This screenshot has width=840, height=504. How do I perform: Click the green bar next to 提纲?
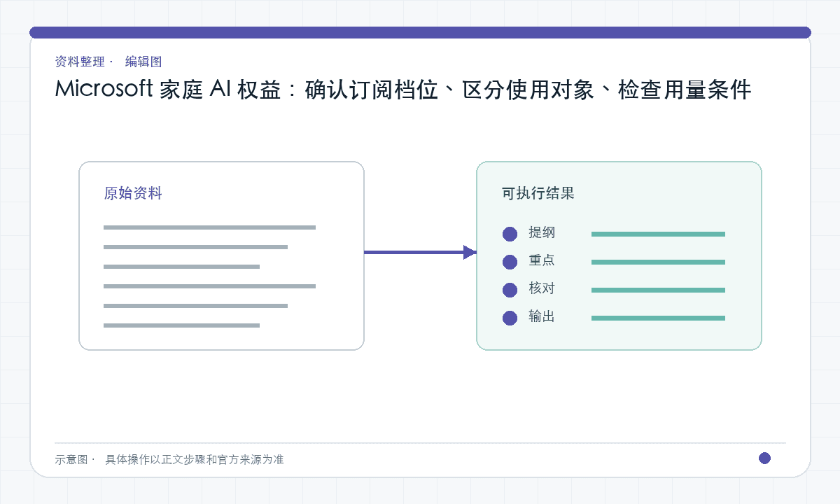point(658,234)
